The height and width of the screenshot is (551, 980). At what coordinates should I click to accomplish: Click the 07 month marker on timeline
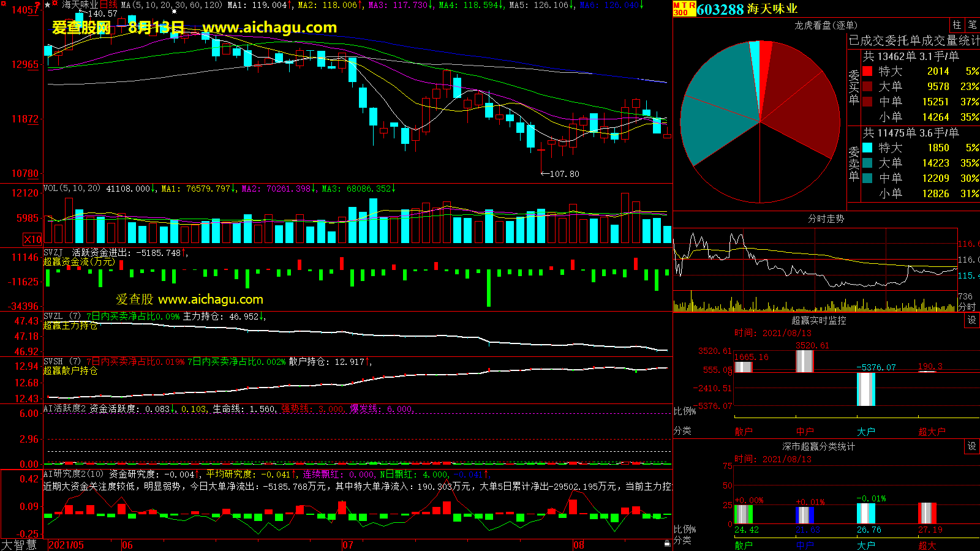pyautogui.click(x=347, y=545)
